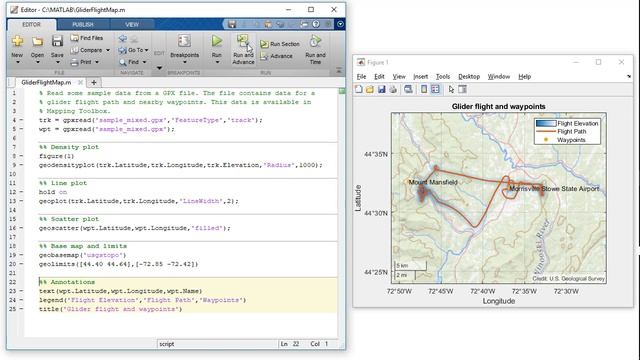Click Insert Colorbar icon in Figure 1 toolbar
The width and height of the screenshot is (640, 360).
click(x=424, y=89)
